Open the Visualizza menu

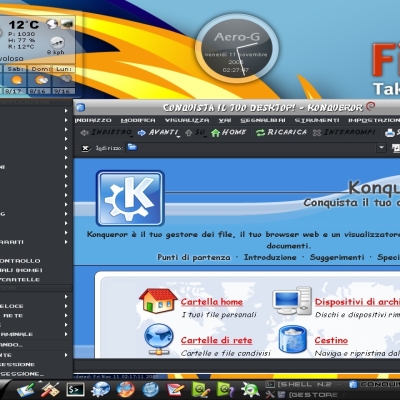[x=187, y=120]
